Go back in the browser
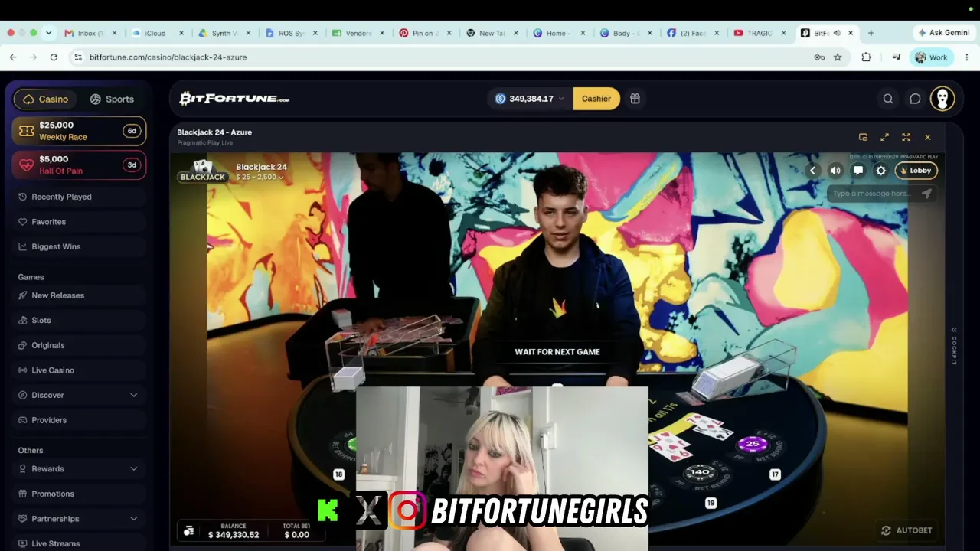 point(13,57)
